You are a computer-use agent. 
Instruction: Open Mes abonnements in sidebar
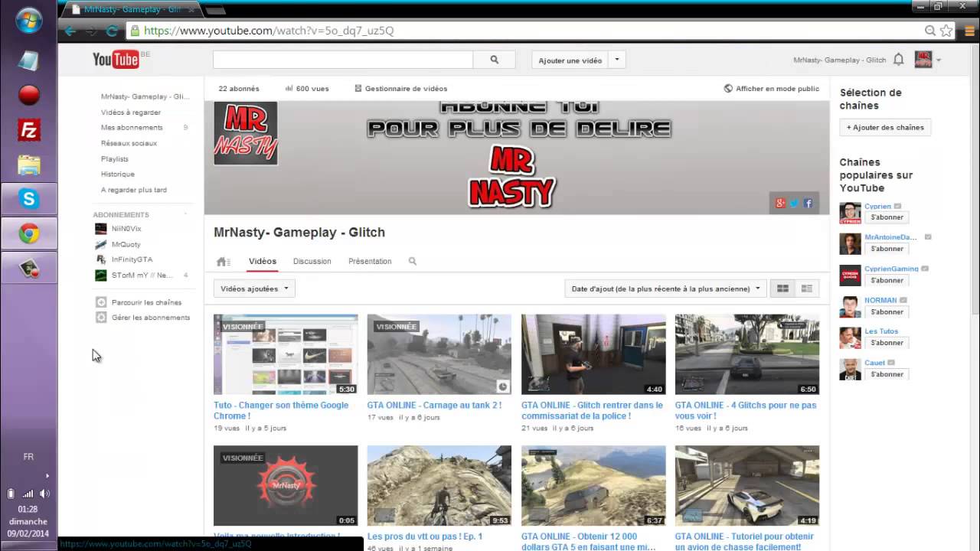pos(132,128)
